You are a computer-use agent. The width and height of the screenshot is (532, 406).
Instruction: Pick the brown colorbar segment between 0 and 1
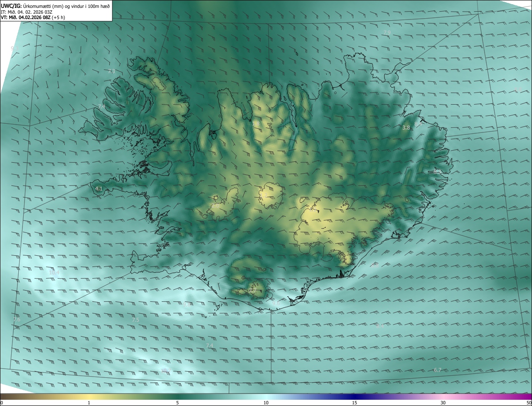[45, 396]
